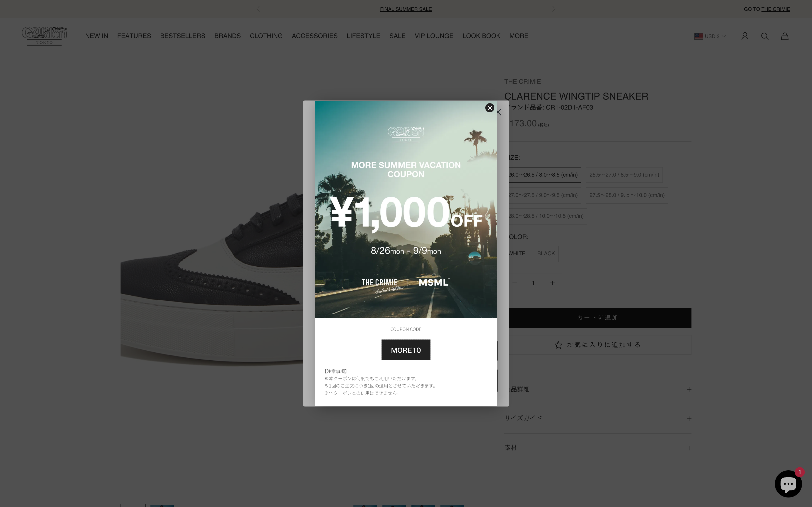Click the MORE10 coupon code box
Screen dimensions: 812x507
pyautogui.click(x=406, y=350)
